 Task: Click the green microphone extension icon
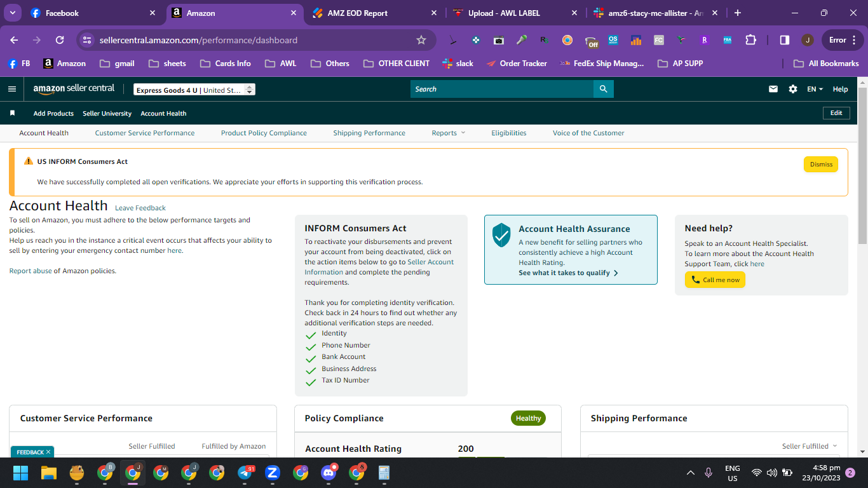[x=522, y=40]
